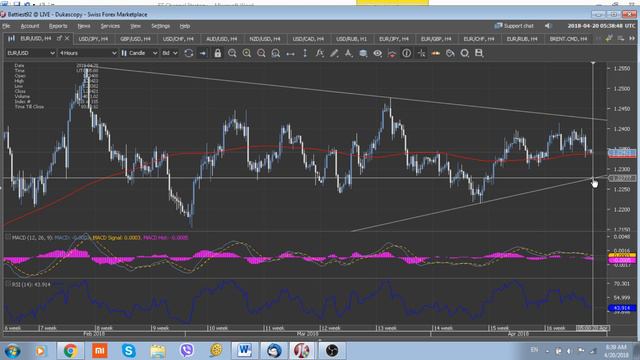This screenshot has height=360, width=640.
Task: Open the Services menu
Action: (110, 26)
